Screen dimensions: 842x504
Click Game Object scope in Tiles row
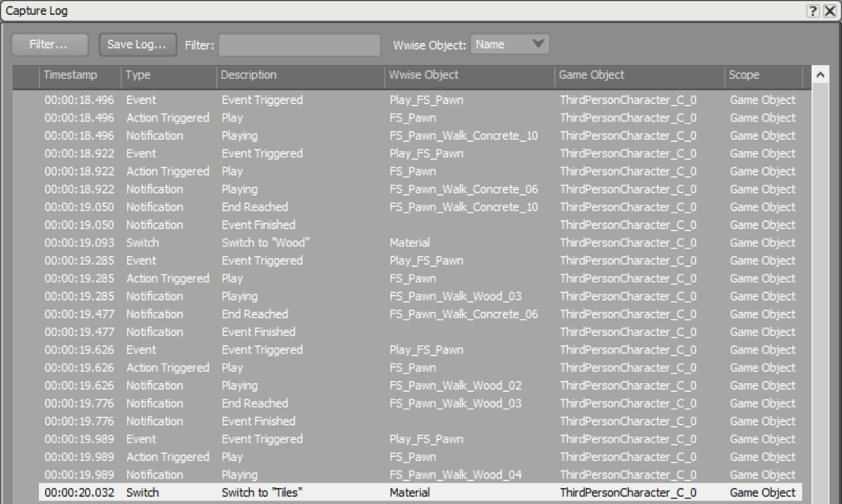(763, 493)
